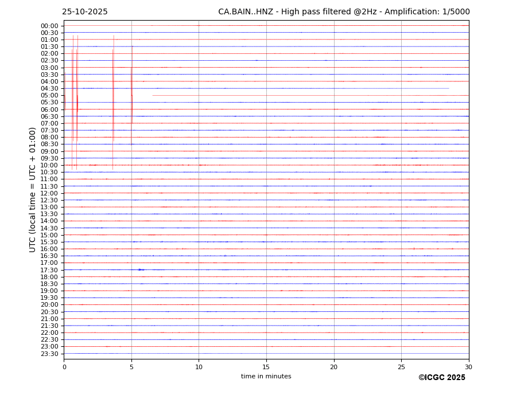Click the ©ICGC 2025 copyright text
The height and width of the screenshot is (399, 532).
pos(441,378)
